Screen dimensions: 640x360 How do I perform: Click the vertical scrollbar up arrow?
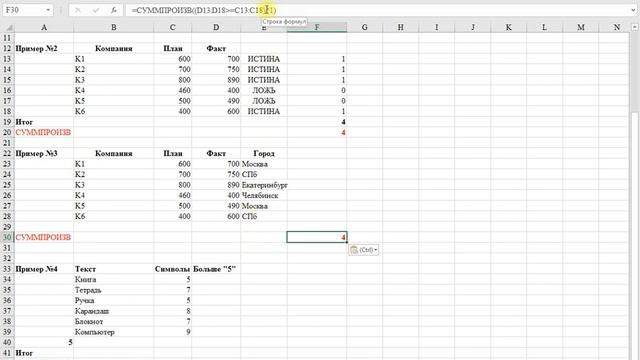[x=635, y=27]
